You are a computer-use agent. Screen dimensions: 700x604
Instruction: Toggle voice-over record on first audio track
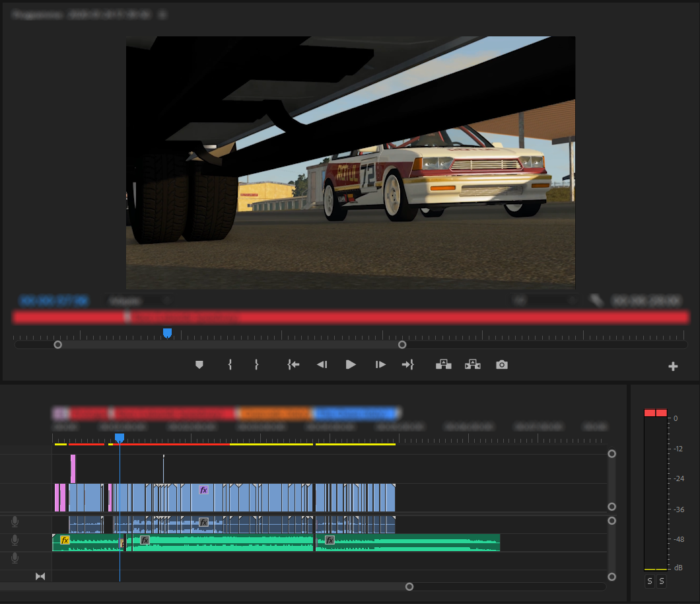15,521
